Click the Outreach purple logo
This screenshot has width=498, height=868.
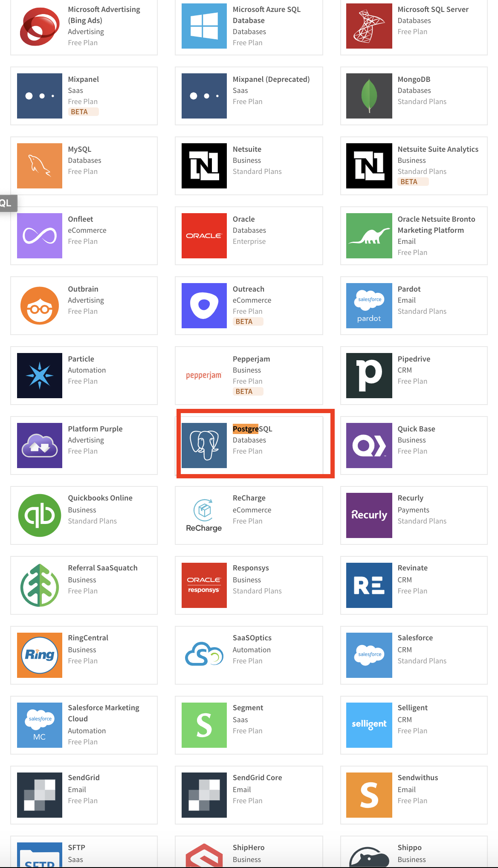204,306
